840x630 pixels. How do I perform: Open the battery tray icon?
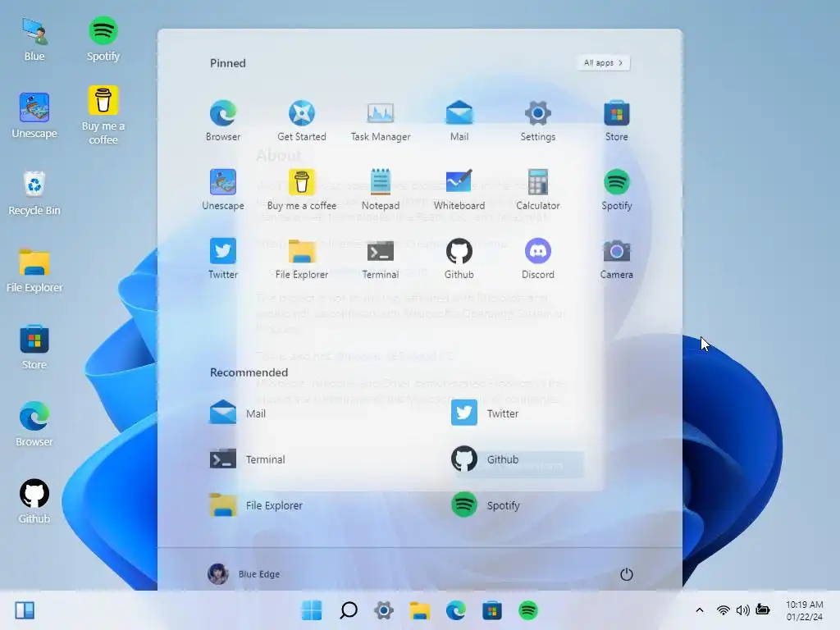coord(763,609)
